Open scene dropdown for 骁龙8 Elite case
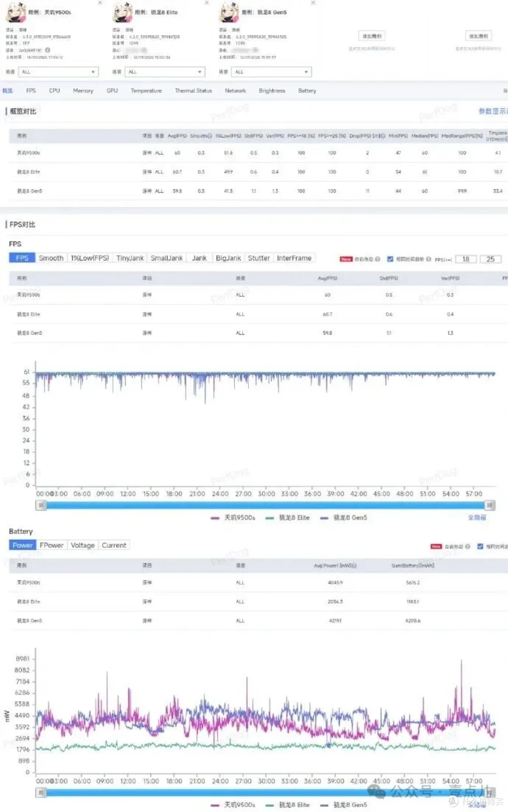This screenshot has height=812, width=508. click(165, 72)
